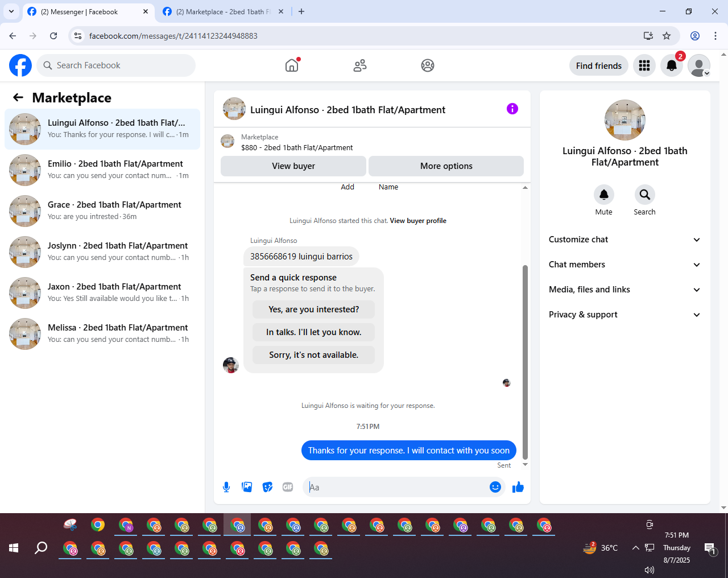Open conversation information purple icon
Screen dimensions: 728x578
point(512,109)
